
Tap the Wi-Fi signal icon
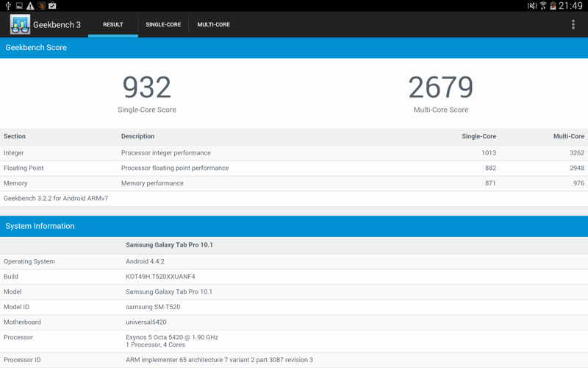tap(543, 6)
